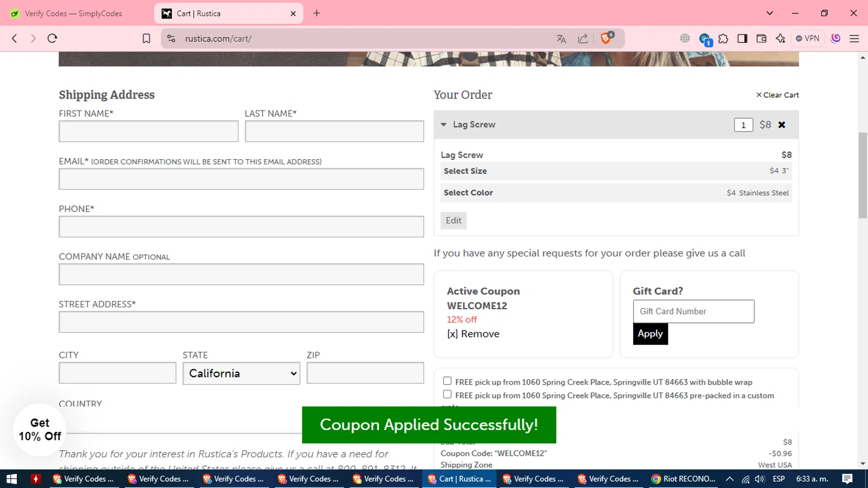Image resolution: width=868 pixels, height=488 pixels.
Task: Open browser extensions puzzle icon
Action: [x=723, y=39]
